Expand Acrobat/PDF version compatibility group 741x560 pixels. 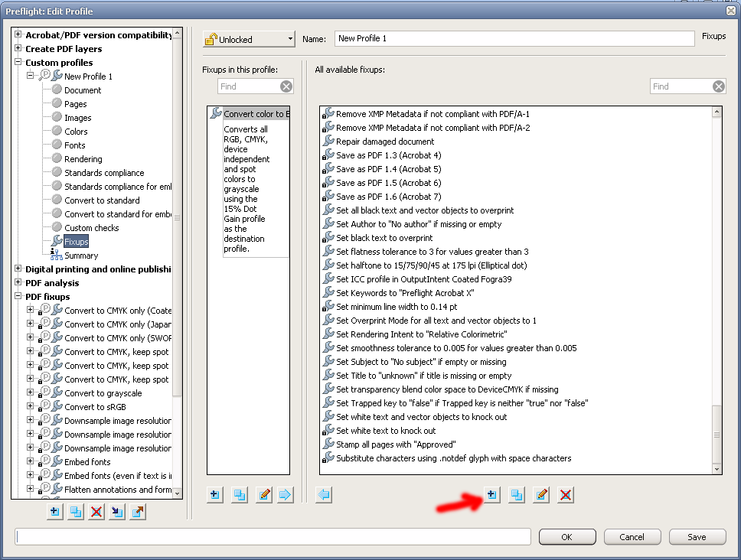[x=18, y=34]
